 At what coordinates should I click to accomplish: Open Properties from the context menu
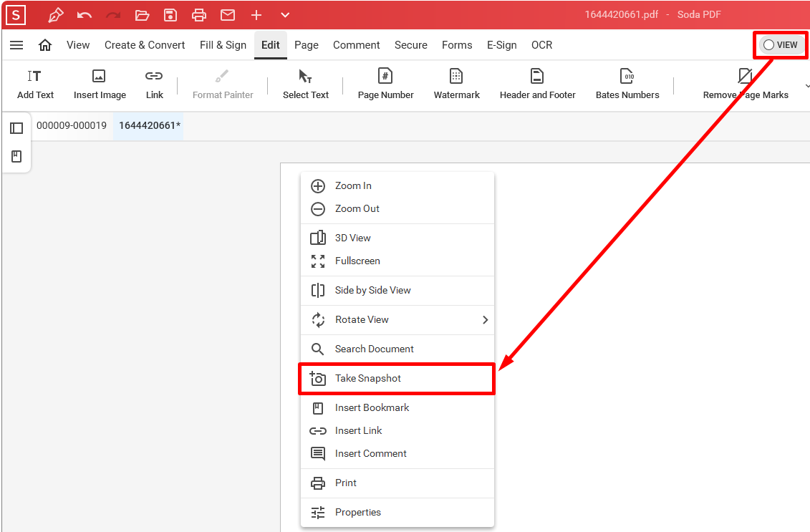397,513
